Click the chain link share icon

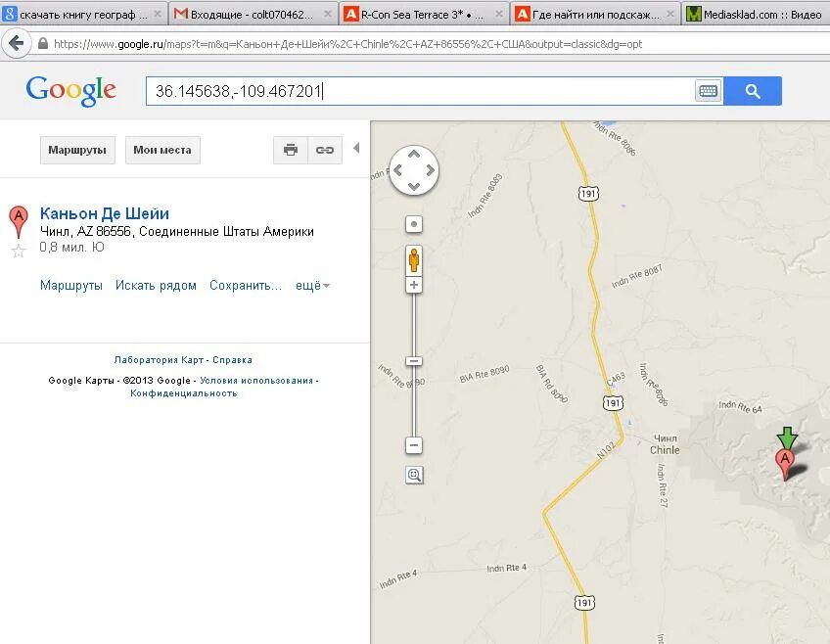(325, 150)
